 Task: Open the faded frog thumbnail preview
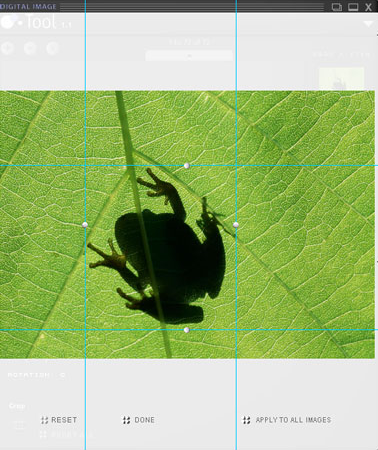click(341, 79)
